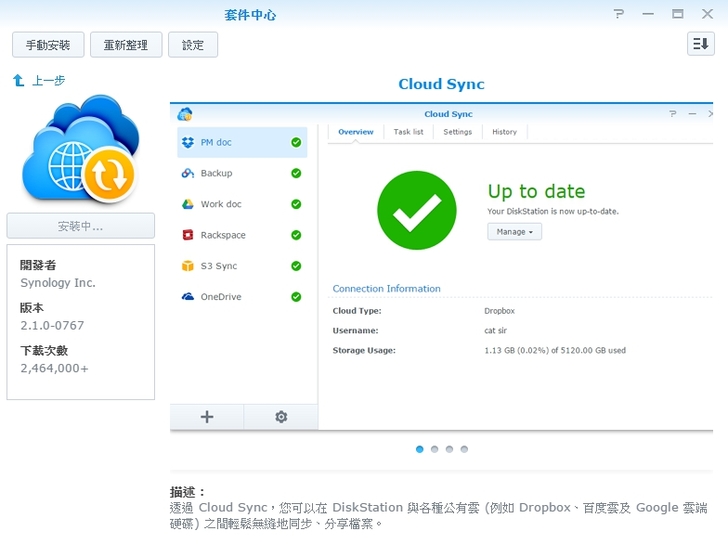Click the version number 2.1.0-0767

tap(52, 325)
